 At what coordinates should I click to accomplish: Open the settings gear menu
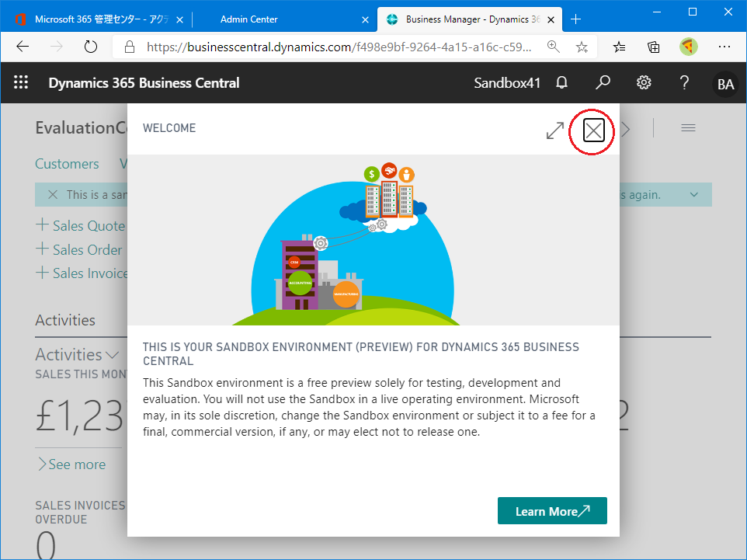[x=644, y=82]
